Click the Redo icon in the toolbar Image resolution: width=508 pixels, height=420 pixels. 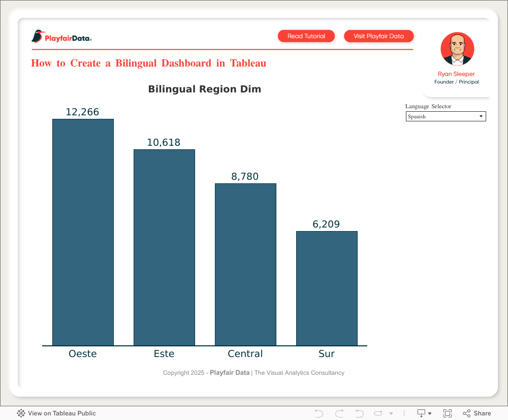coord(339,413)
